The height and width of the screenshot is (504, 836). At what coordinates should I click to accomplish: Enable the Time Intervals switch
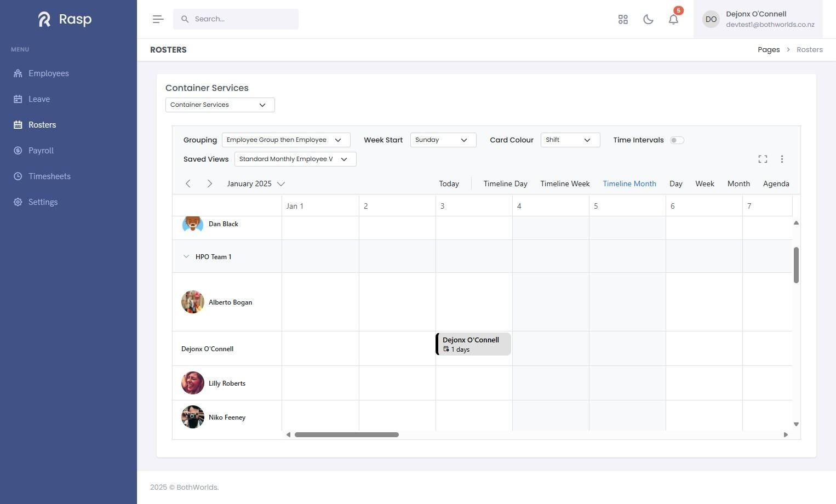click(x=677, y=140)
